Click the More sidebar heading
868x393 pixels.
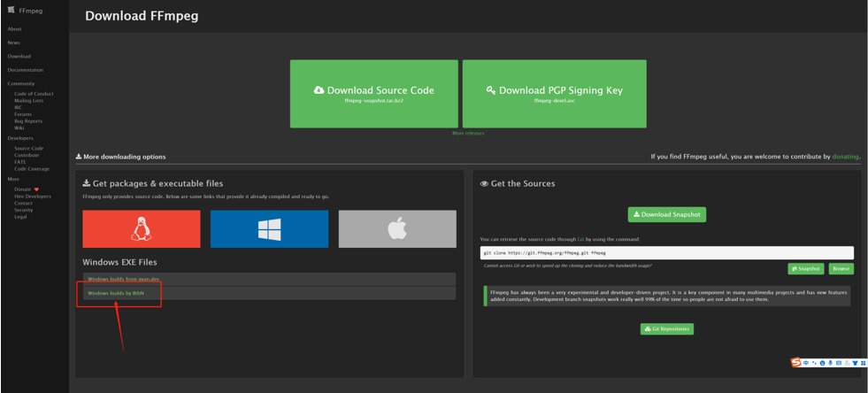tap(13, 180)
